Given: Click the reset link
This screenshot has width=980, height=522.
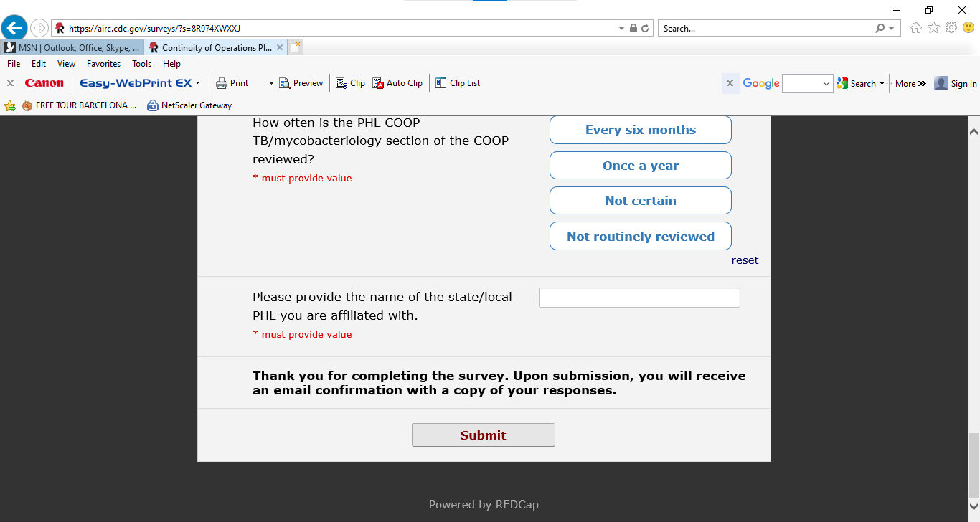Looking at the screenshot, I should 745,260.
